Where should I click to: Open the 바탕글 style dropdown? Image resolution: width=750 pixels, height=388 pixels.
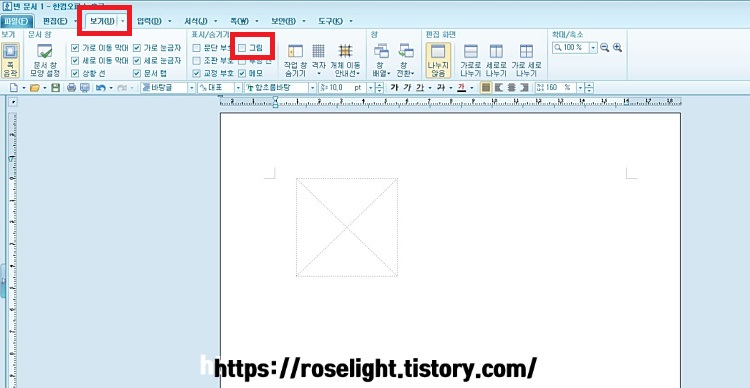191,88
